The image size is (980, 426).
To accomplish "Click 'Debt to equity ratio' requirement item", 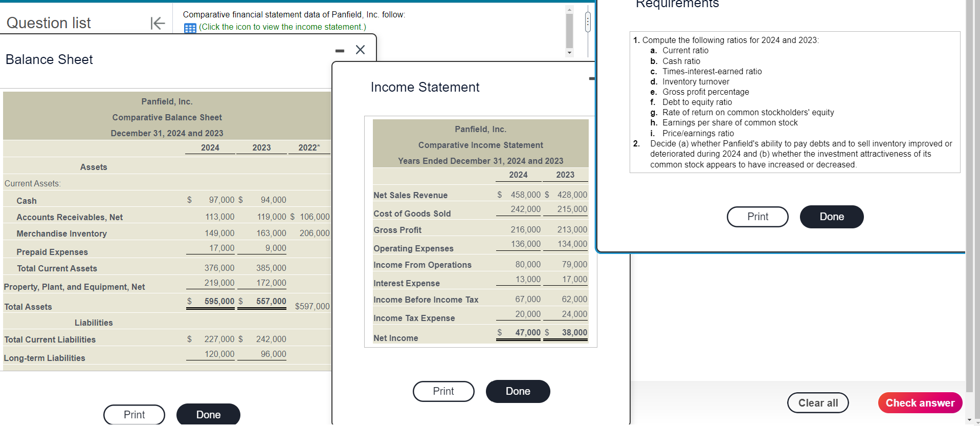I will [697, 102].
